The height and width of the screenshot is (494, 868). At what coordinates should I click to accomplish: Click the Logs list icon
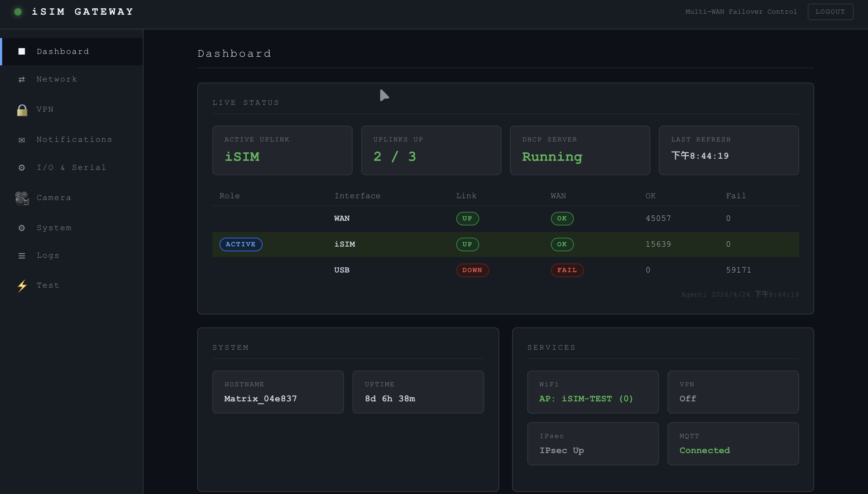[x=22, y=256]
